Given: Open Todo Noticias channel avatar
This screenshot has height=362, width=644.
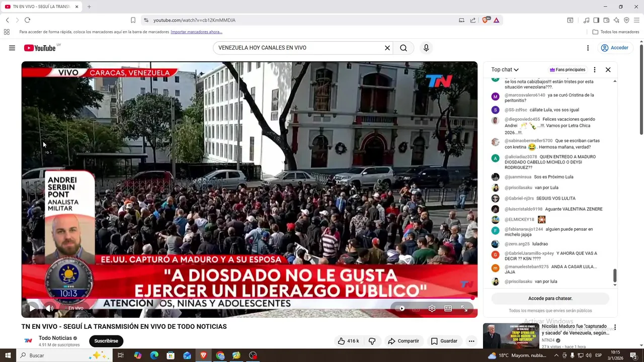Looking at the screenshot, I should pos(29,340).
